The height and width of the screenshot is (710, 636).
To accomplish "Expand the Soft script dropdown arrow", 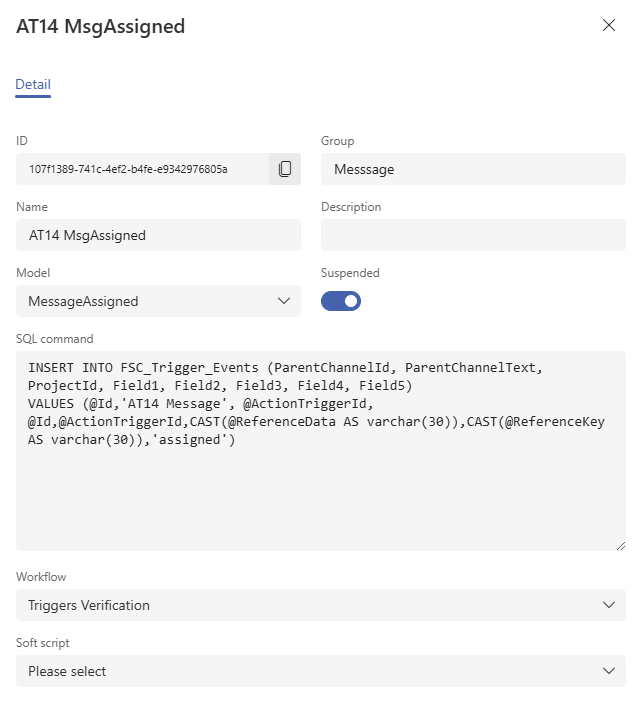I will click(x=609, y=671).
